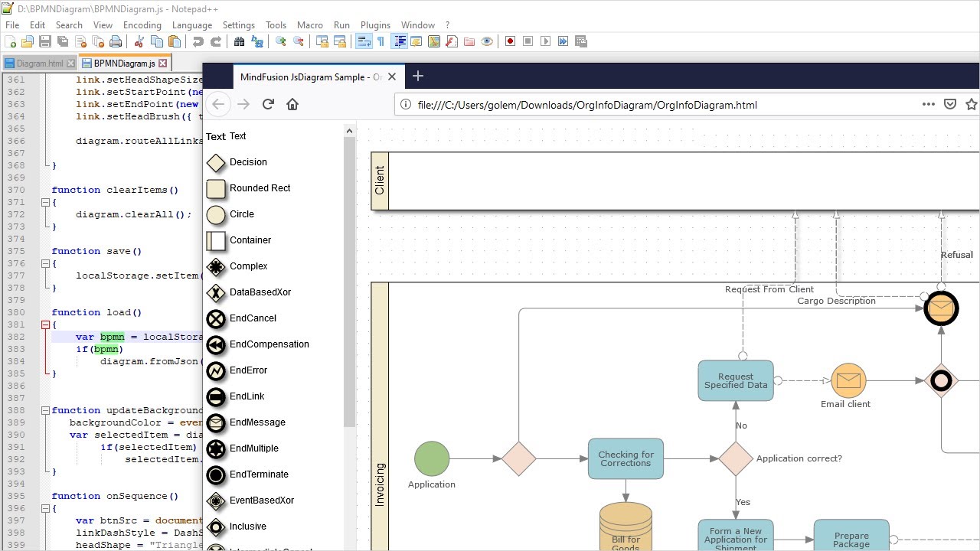The height and width of the screenshot is (551, 980).
Task: Select the Circle shape in palette
Action: tap(231, 214)
